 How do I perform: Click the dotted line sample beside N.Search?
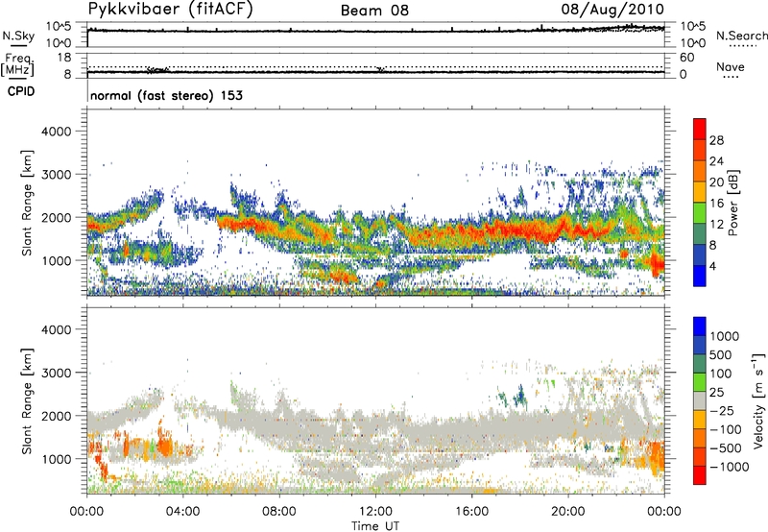click(743, 46)
